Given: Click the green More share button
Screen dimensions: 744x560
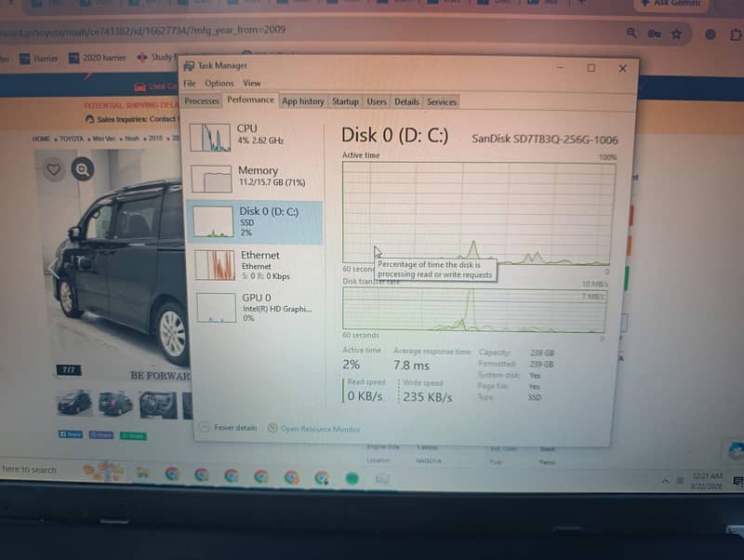Looking at the screenshot, I should click(133, 435).
